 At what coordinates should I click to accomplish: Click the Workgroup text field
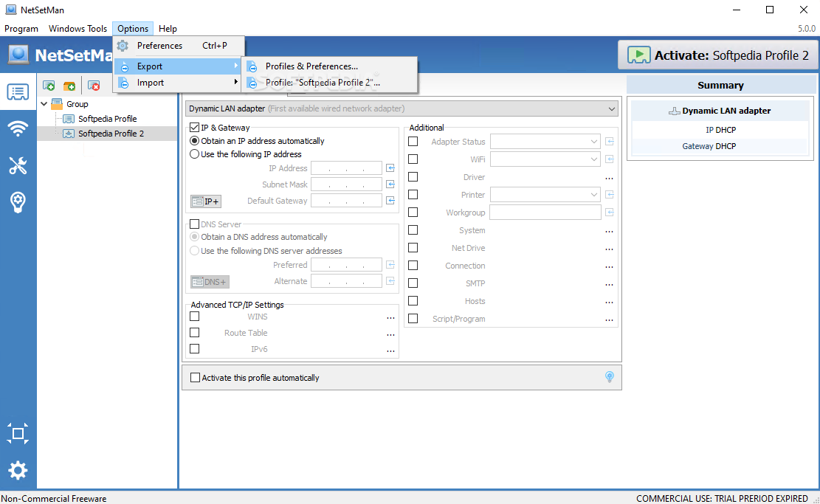[545, 213]
